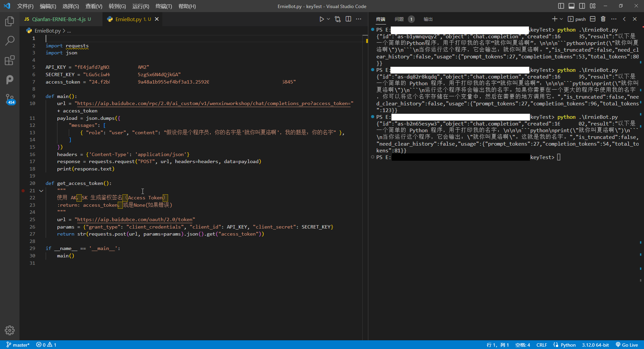The image size is (644, 349).
Task: Toggle bottom panel layout icon
Action: point(572,6)
